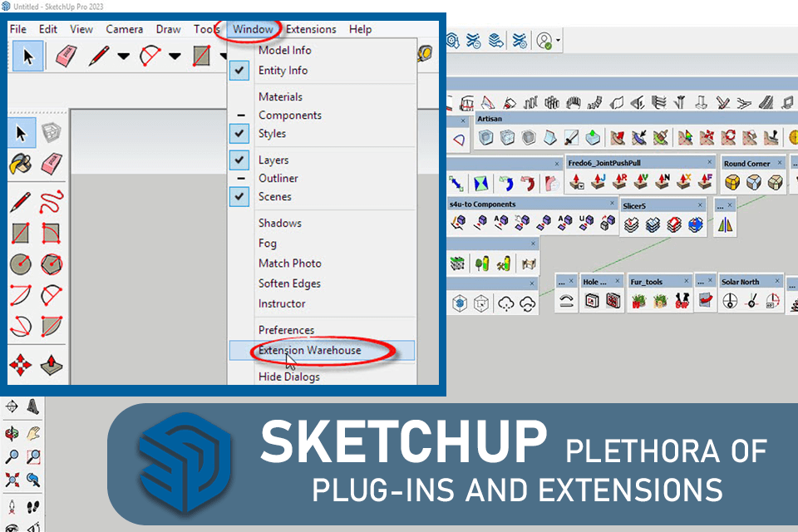Open the Instructor dialog
This screenshot has height=532, width=798.
point(282,303)
